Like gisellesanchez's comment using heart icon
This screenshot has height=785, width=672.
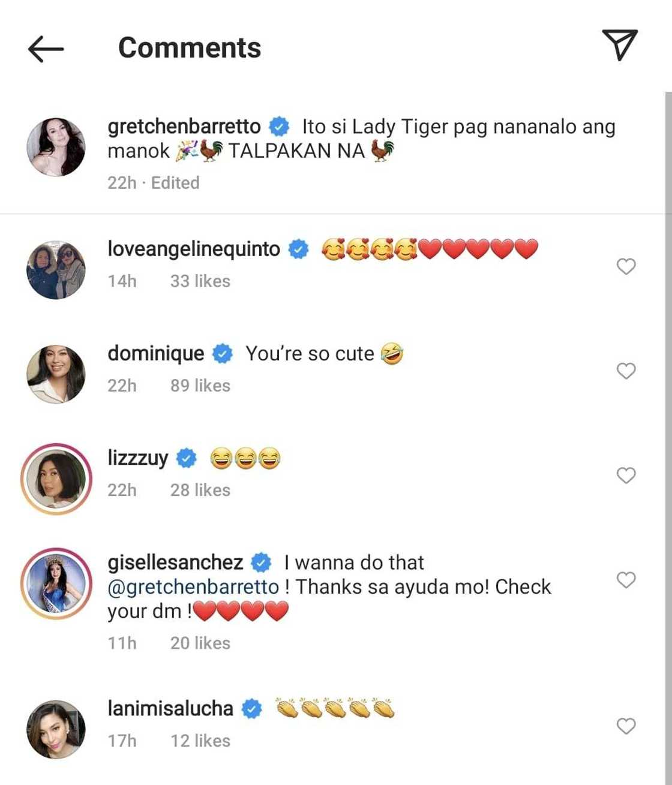pyautogui.click(x=626, y=580)
